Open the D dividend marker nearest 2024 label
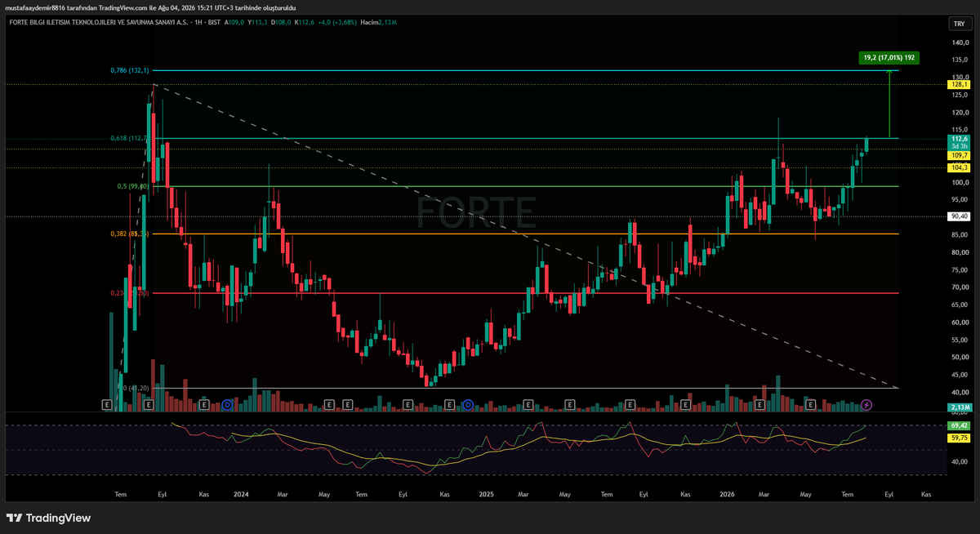The height and width of the screenshot is (534, 980). [x=228, y=404]
